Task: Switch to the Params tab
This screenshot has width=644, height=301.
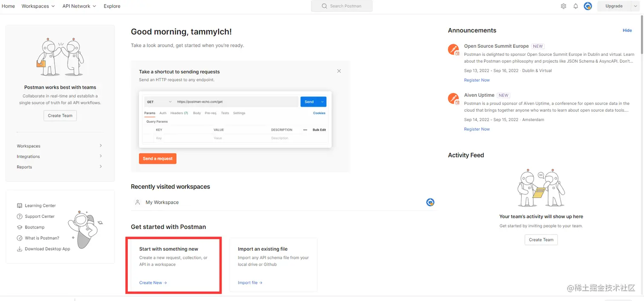Action: (x=150, y=113)
